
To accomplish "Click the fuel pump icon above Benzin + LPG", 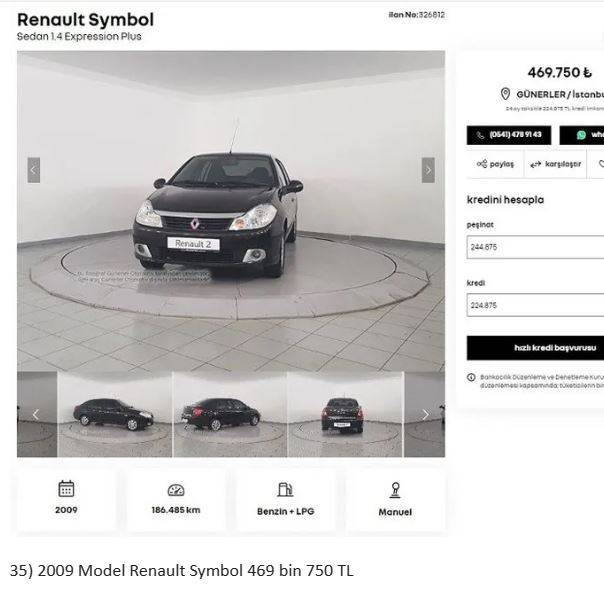I will [x=285, y=490].
